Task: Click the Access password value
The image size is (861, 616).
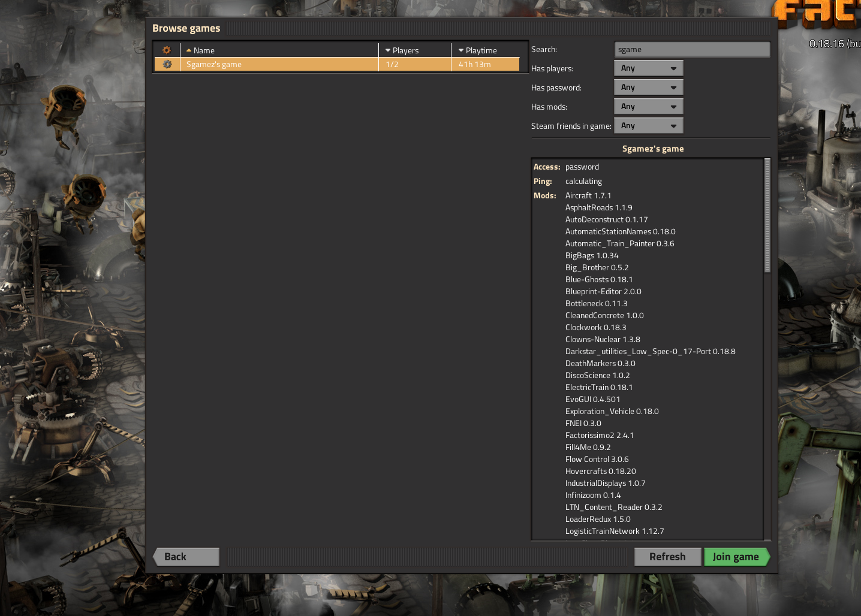Action: click(582, 167)
